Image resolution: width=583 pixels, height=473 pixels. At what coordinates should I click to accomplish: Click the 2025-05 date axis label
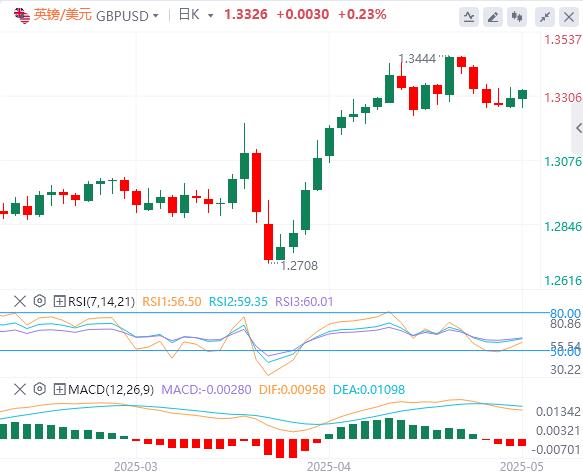[522, 466]
